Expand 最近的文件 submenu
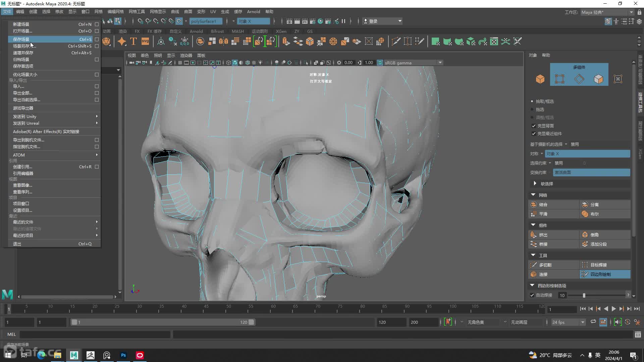644x362 pixels. [54, 222]
